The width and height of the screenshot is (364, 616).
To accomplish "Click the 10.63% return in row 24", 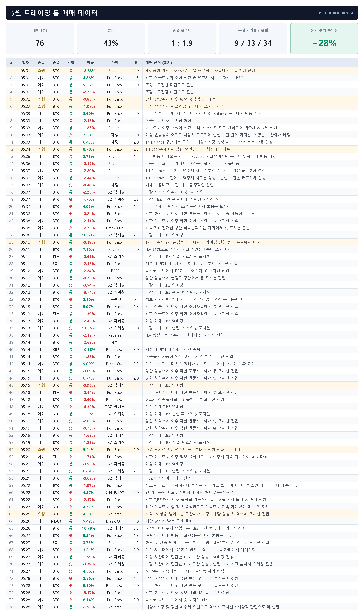I will 88,235.
